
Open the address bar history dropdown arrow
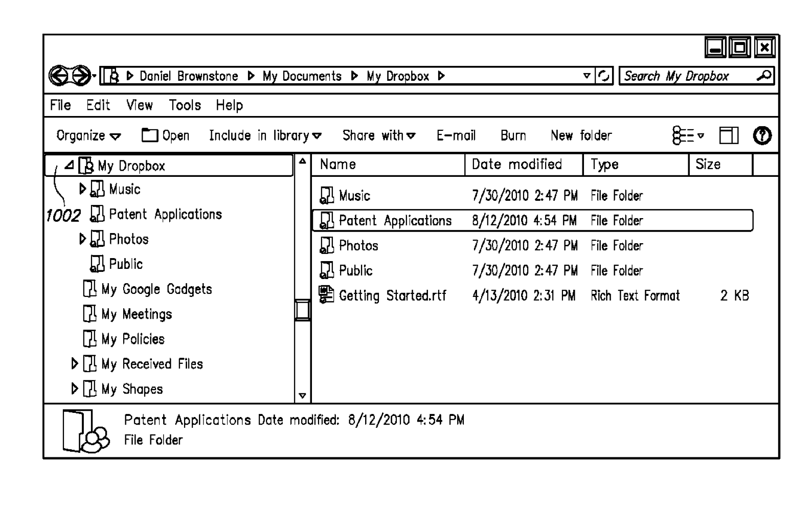pos(587,76)
